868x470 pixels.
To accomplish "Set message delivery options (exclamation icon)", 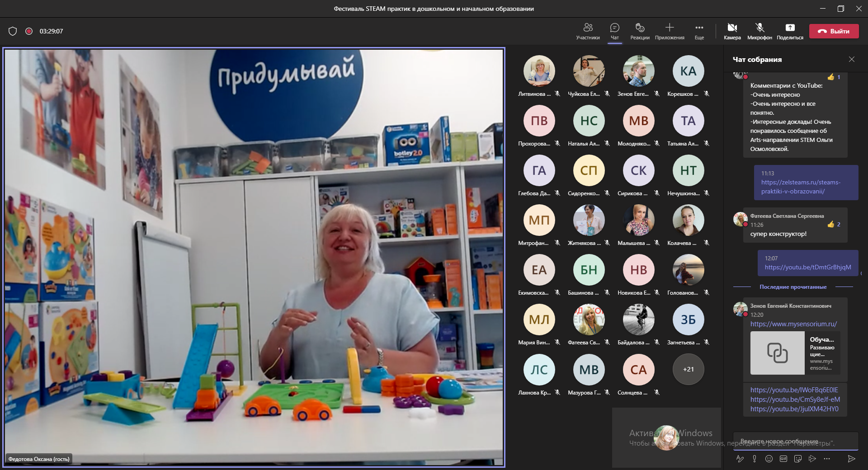I will point(755,459).
